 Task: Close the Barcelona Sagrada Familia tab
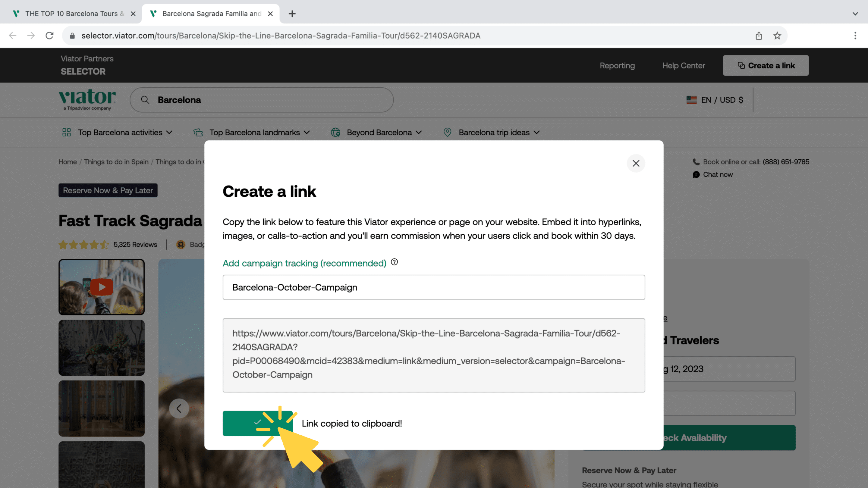[270, 14]
